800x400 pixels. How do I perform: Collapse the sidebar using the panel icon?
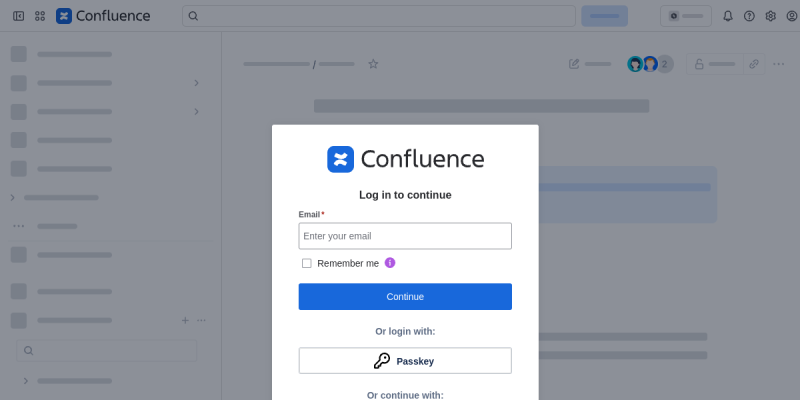[x=18, y=16]
